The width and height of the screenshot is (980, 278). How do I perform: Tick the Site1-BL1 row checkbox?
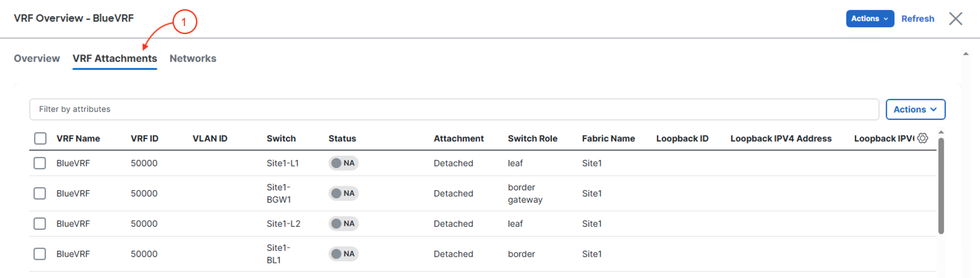pos(40,254)
